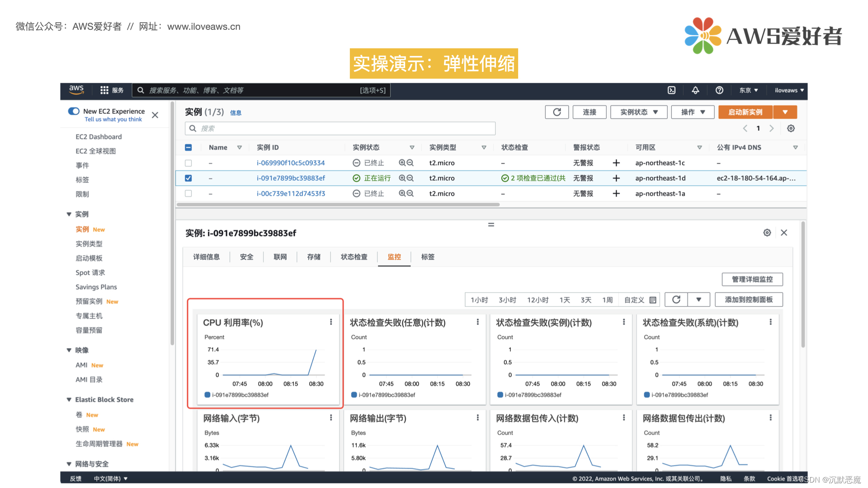Collapse the Elastic Block Store section

[x=69, y=399]
